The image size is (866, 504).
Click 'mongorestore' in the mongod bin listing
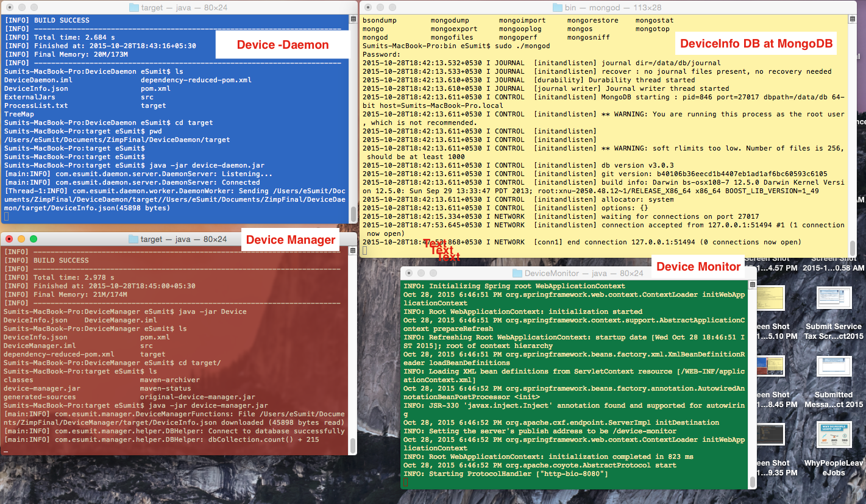[x=593, y=20]
